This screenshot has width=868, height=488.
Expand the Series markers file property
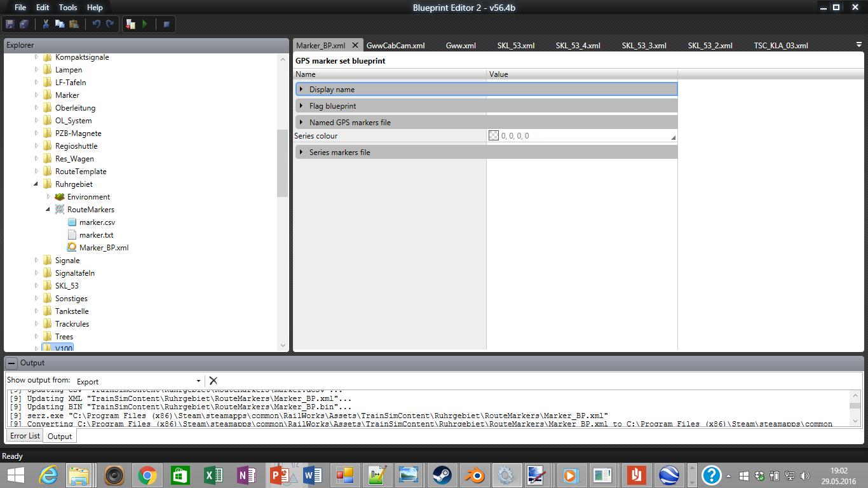(301, 152)
